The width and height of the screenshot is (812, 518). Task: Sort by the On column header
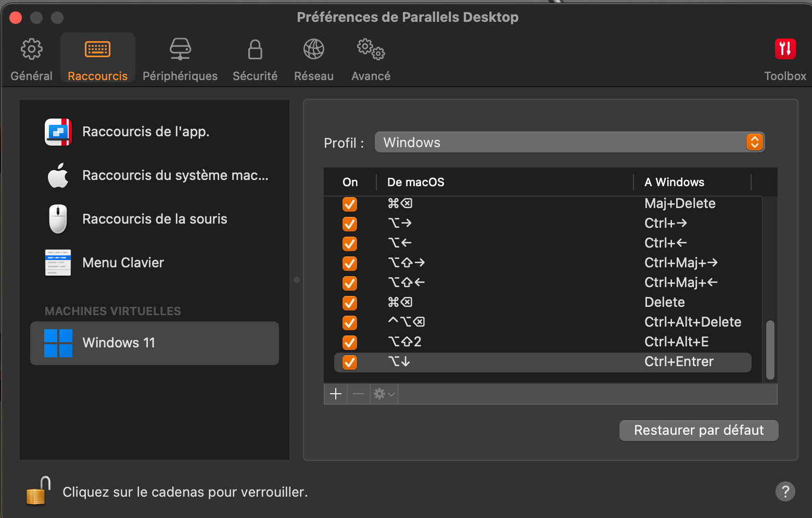(350, 182)
